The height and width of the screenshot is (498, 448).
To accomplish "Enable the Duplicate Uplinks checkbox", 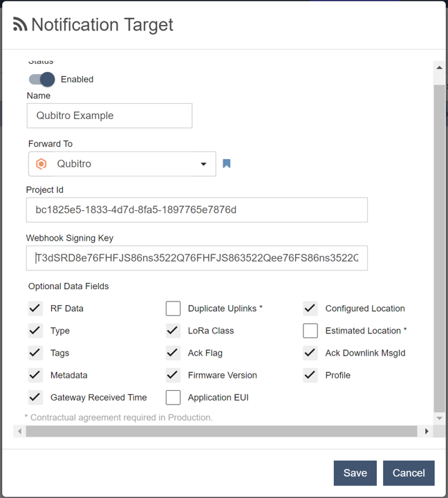I will [173, 308].
